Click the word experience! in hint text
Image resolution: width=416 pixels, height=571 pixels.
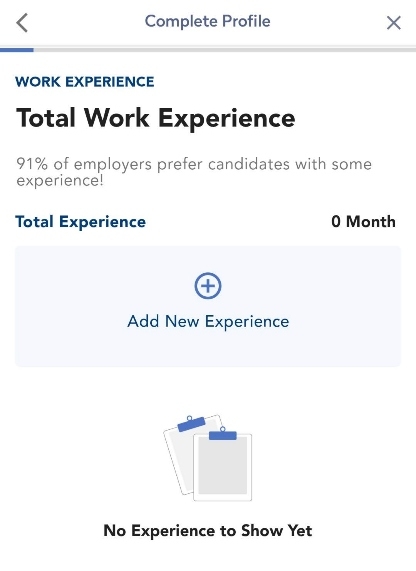pos(60,181)
